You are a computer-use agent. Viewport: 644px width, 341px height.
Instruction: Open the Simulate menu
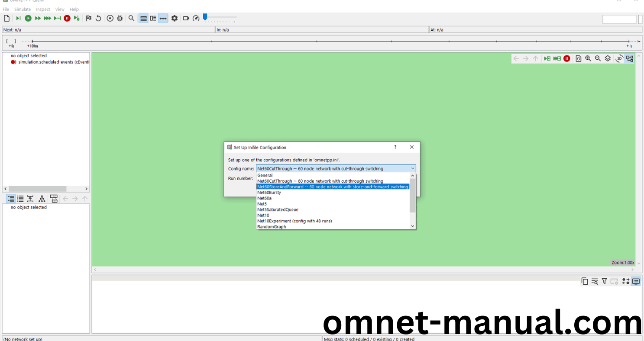coord(23,9)
